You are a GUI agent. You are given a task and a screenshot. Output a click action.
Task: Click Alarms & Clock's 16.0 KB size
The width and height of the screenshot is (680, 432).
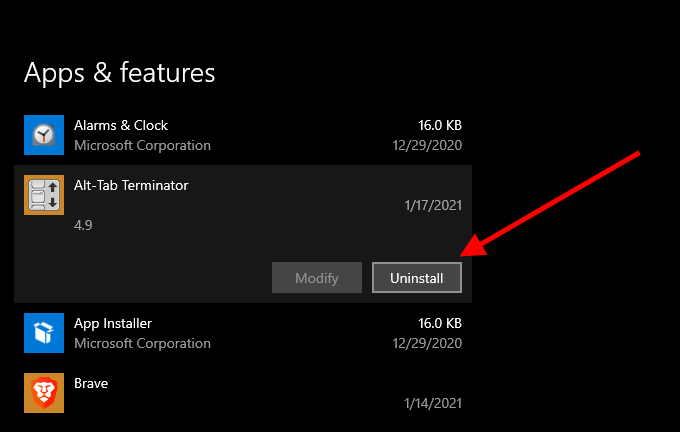(439, 125)
